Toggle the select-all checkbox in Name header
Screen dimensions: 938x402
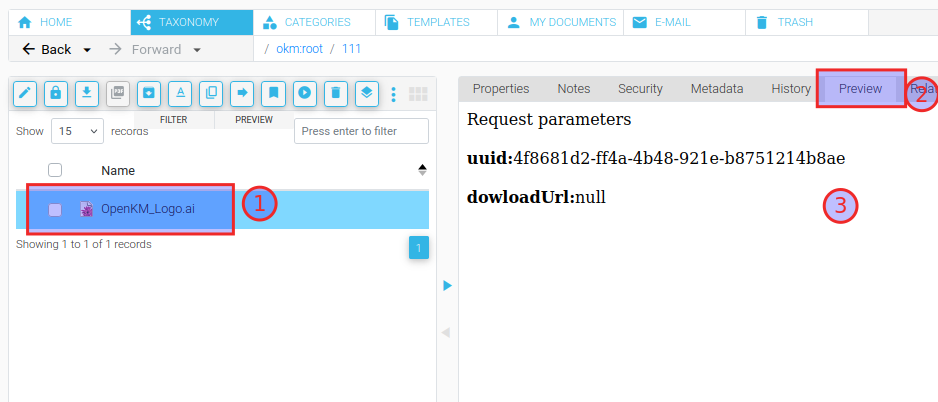pos(55,170)
